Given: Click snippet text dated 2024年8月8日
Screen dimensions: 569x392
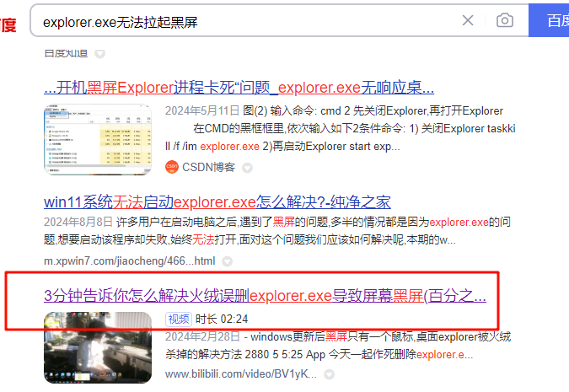Looking at the screenshot, I should point(277,231).
